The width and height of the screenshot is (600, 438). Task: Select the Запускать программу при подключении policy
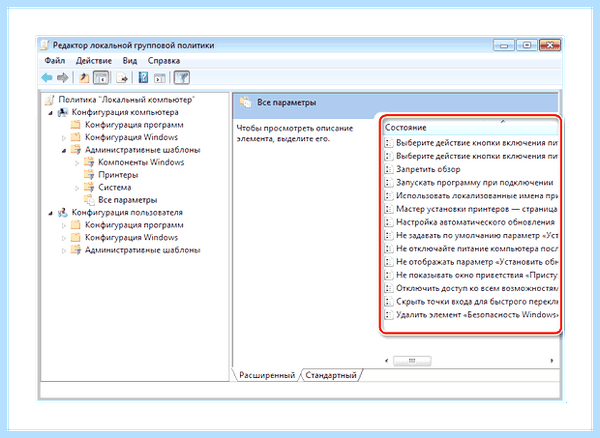tap(474, 182)
